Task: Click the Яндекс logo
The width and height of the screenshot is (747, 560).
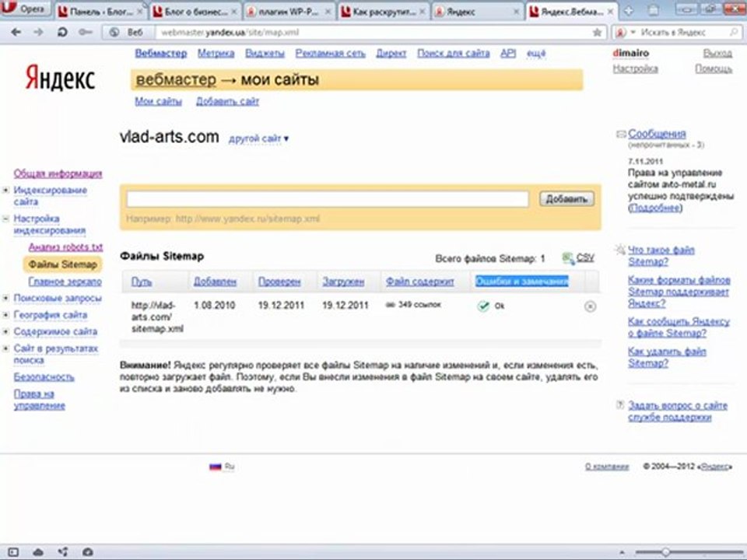Action: (60, 78)
